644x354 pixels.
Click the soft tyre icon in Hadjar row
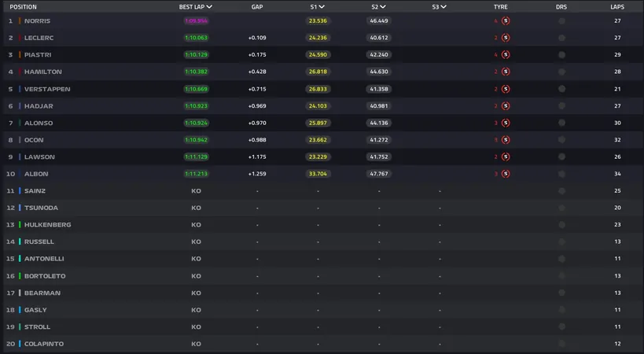point(506,106)
